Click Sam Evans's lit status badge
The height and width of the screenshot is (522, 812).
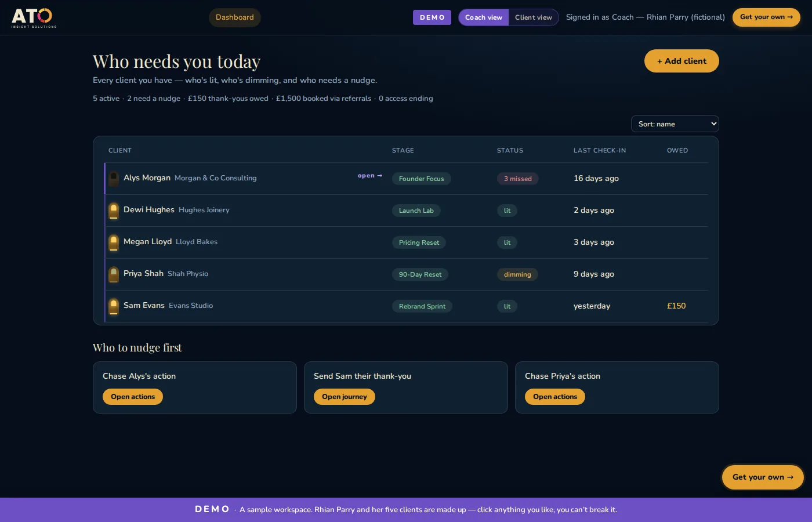[x=507, y=306]
